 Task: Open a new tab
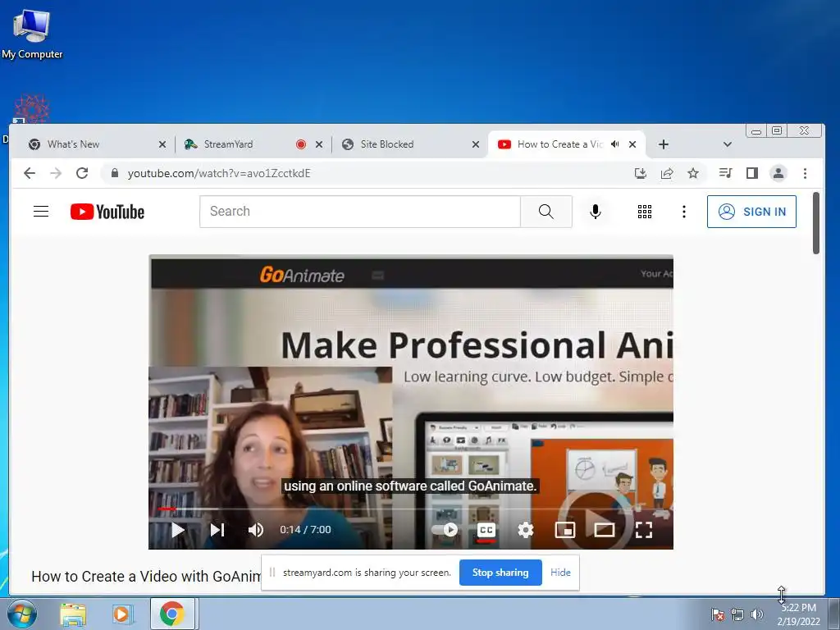pyautogui.click(x=663, y=144)
